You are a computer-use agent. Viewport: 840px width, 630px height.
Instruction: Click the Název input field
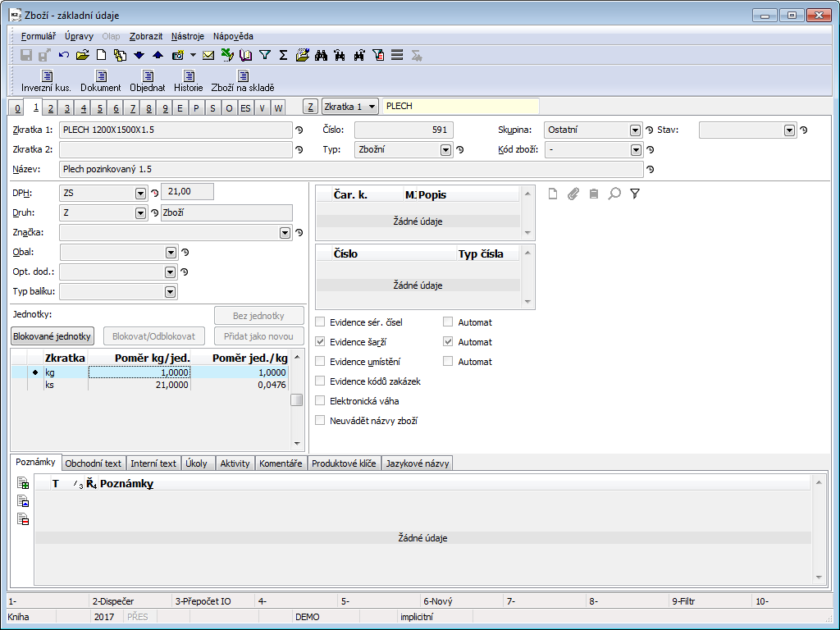pyautogui.click(x=351, y=169)
